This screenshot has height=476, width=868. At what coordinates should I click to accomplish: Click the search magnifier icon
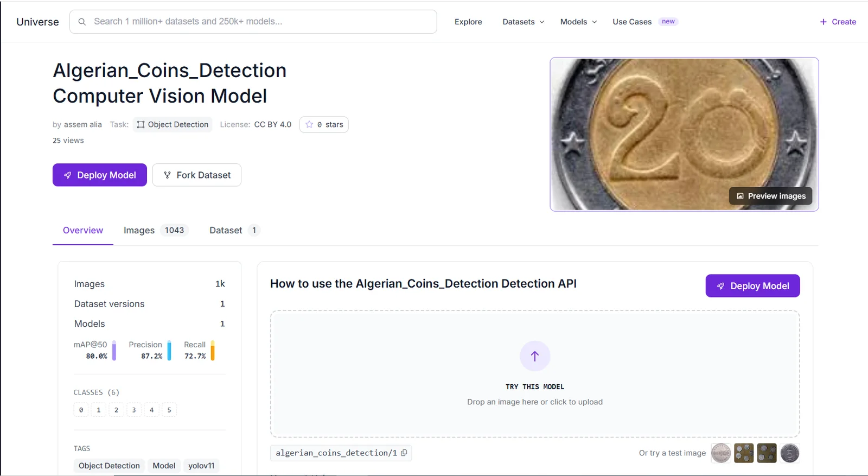[x=82, y=22]
